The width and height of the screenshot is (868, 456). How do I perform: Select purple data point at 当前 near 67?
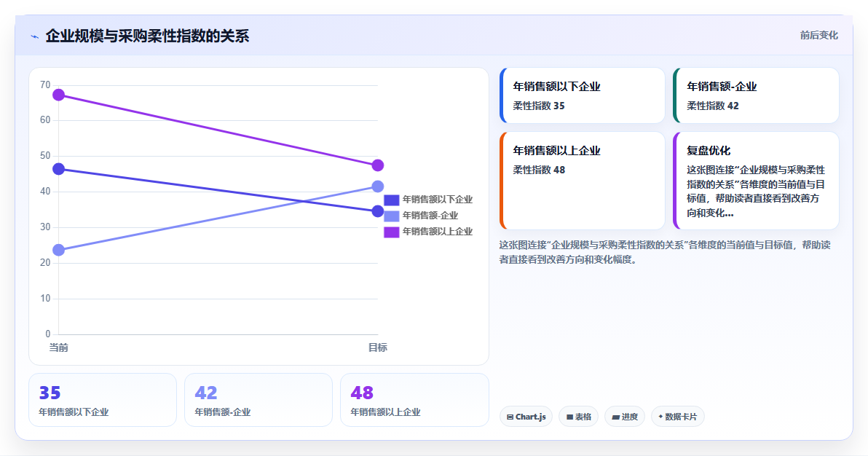coord(59,95)
